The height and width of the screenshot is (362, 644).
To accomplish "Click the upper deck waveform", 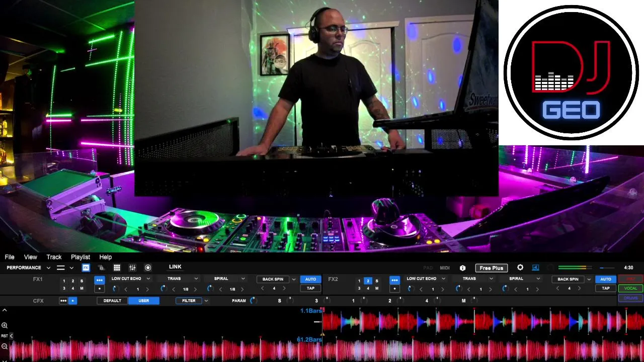I will pyautogui.click(x=483, y=321).
